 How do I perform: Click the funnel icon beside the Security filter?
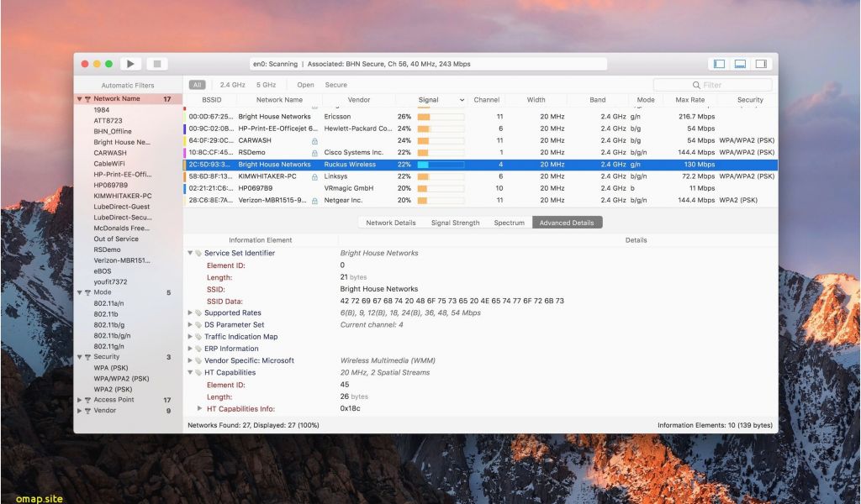pos(87,357)
